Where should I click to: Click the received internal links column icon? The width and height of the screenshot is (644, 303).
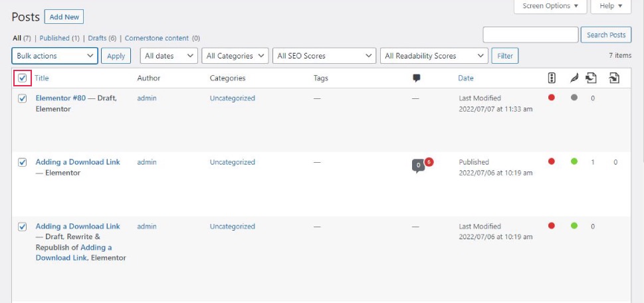pos(613,78)
